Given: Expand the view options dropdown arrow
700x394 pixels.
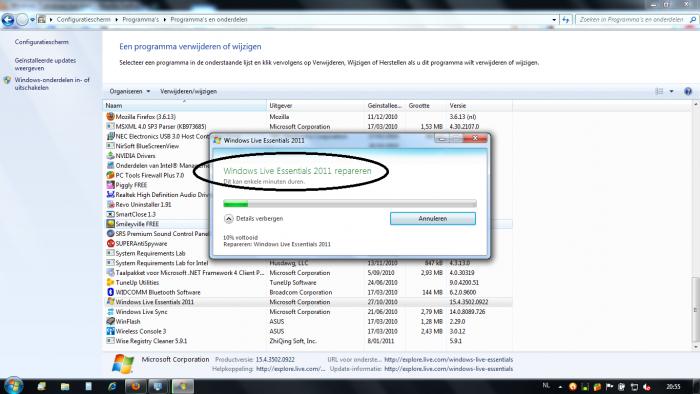Looking at the screenshot, I should [671, 91].
